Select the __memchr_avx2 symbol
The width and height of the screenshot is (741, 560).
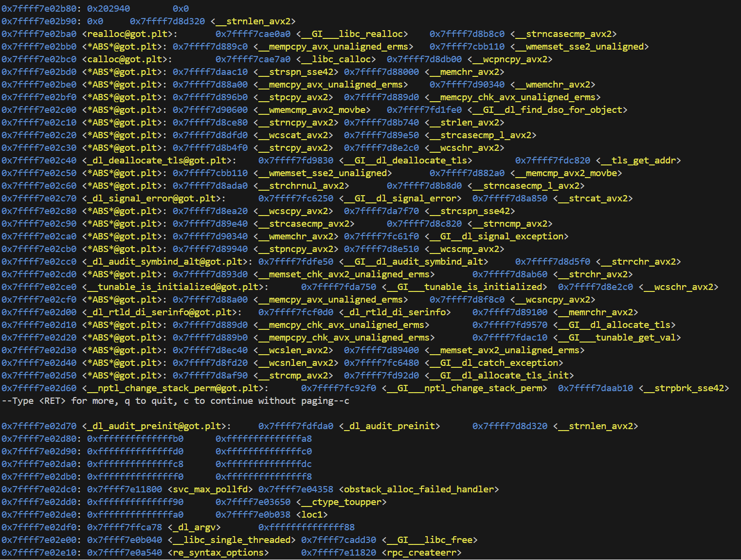pyautogui.click(x=464, y=72)
